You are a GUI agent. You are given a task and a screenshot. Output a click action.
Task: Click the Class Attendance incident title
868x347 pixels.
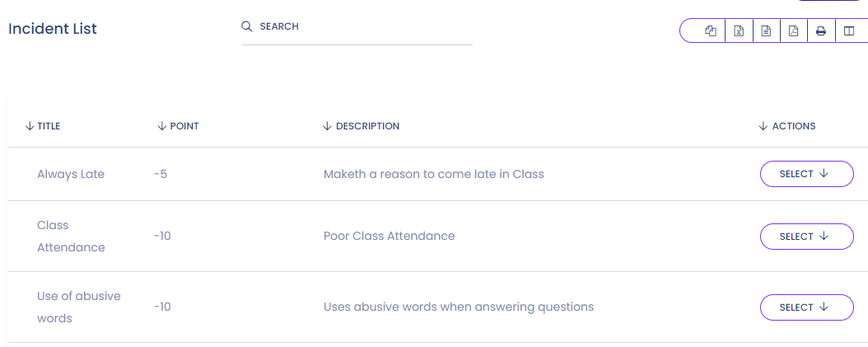71,236
